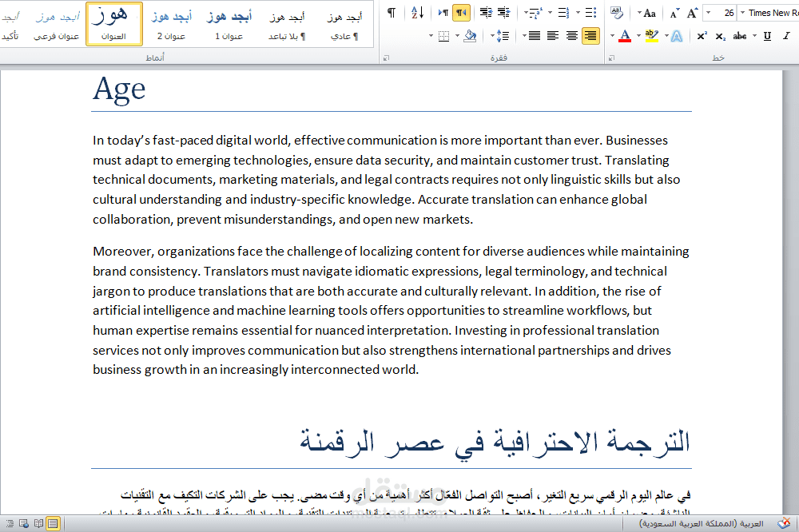Viewport: 799px width, 532px height.
Task: Click the Sort A-Z icon
Action: point(417,13)
